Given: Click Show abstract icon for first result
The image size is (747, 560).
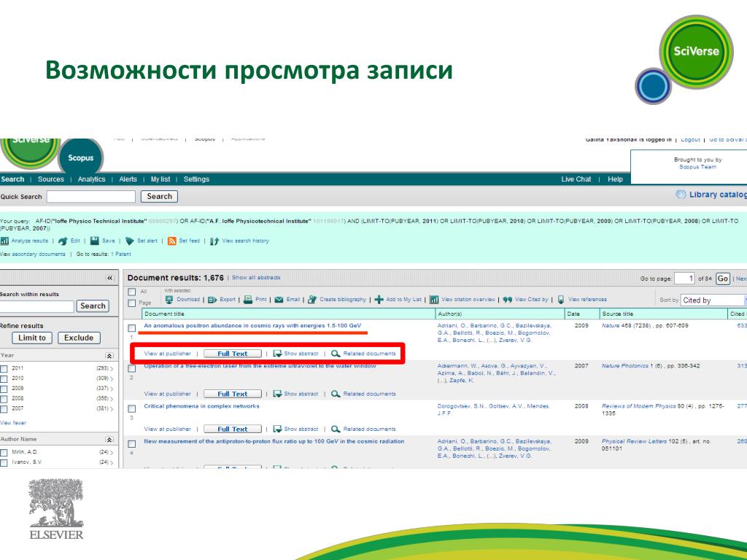Looking at the screenshot, I should coord(277,354).
